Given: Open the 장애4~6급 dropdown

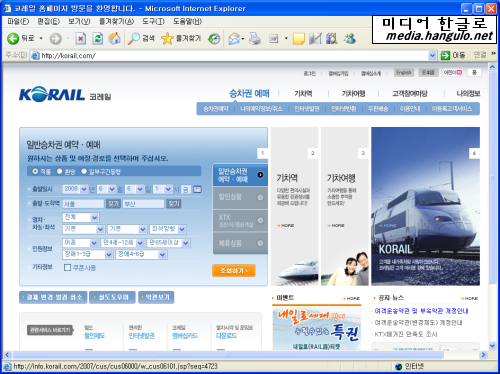Looking at the screenshot, I should pyautogui.click(x=141, y=254).
